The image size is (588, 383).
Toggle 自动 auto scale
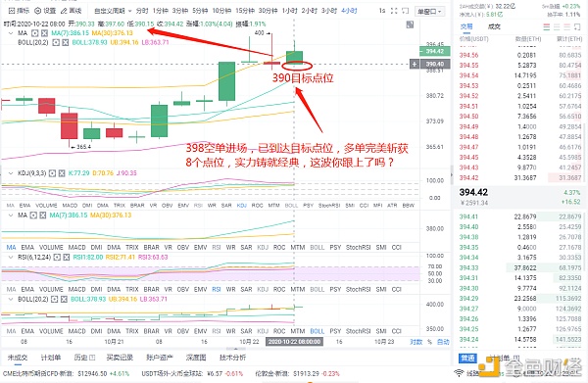click(x=443, y=342)
